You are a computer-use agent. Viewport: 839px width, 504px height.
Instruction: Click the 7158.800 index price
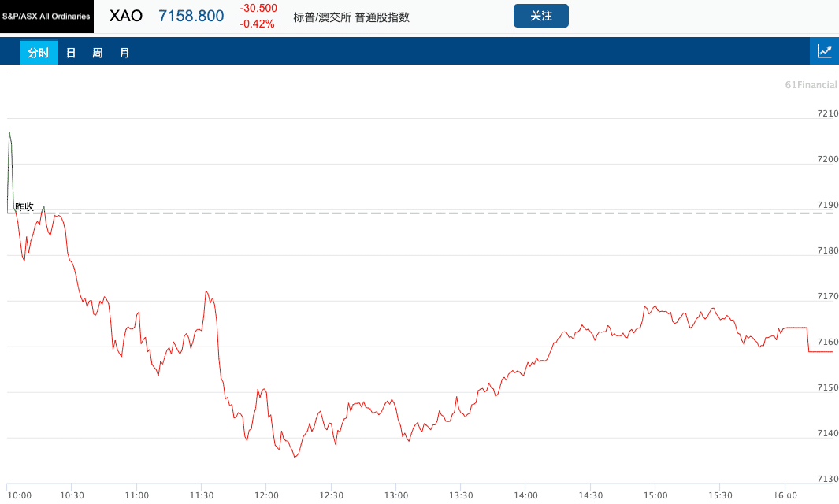(x=191, y=16)
